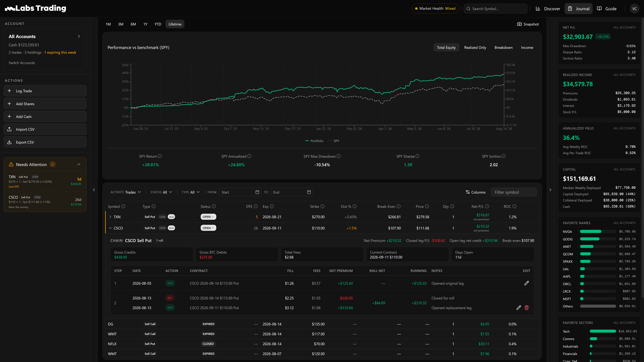The height and width of the screenshot is (362, 644).
Task: Select the YTD time range
Action: 158,24
